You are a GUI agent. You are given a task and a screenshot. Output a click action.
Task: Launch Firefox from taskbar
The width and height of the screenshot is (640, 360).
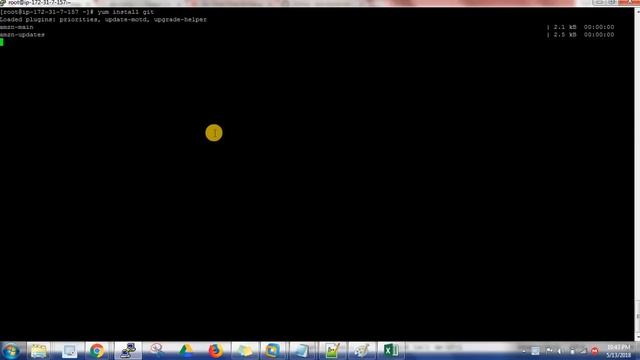pyautogui.click(x=216, y=351)
